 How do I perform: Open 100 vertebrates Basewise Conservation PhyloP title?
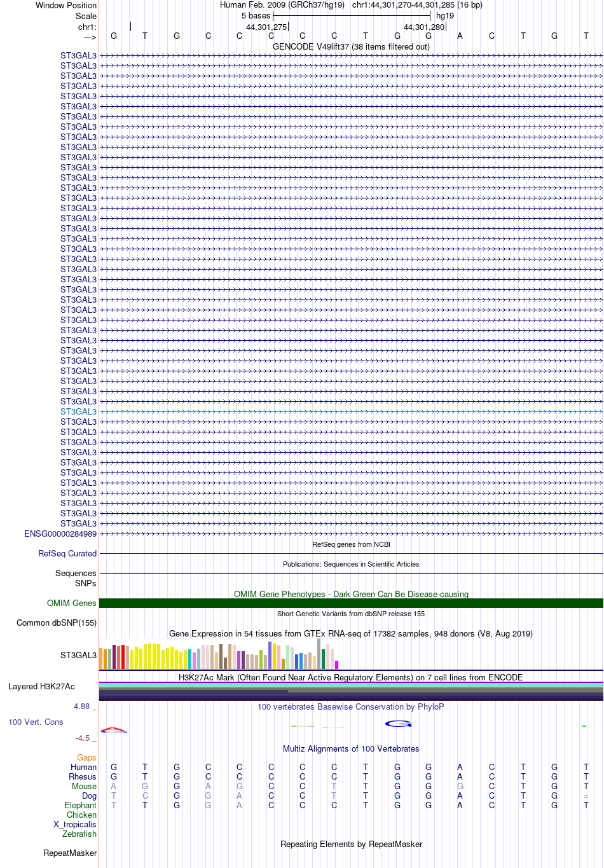[351, 706]
